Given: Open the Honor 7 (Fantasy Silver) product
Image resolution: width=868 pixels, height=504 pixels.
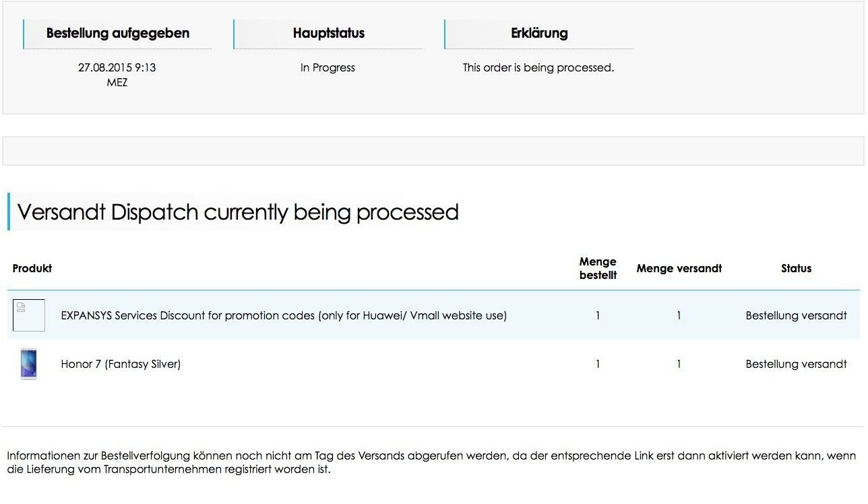Looking at the screenshot, I should pos(121,364).
